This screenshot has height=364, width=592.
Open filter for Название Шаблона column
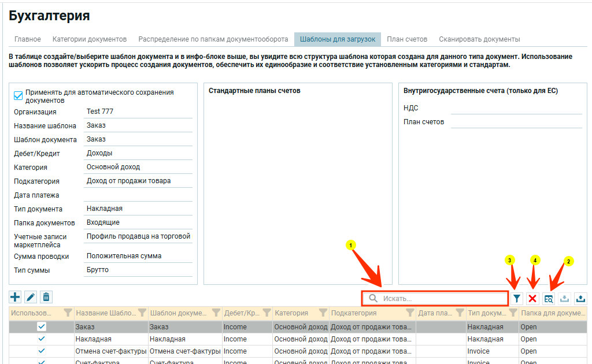click(x=142, y=313)
